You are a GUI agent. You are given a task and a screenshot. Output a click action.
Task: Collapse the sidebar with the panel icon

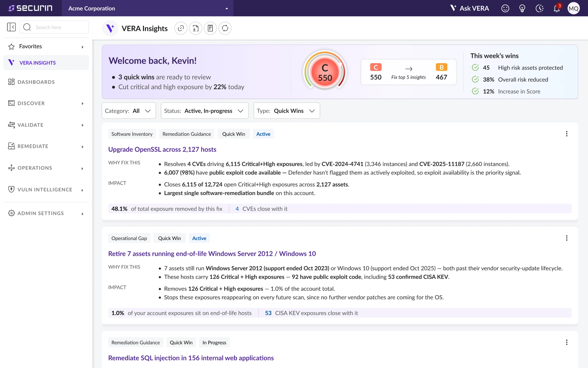(x=11, y=27)
